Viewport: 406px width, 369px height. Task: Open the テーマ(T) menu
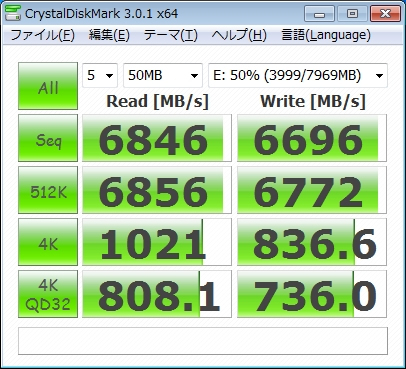point(171,35)
